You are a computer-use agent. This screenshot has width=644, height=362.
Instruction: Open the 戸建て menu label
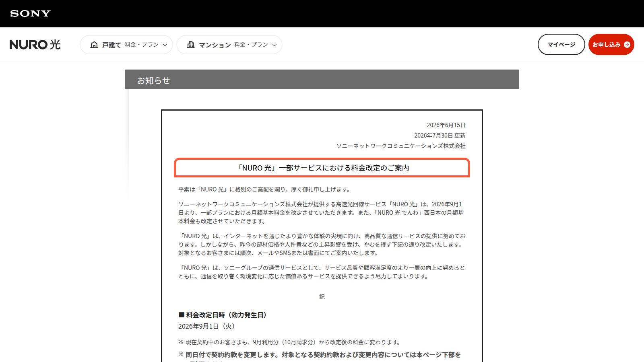click(x=111, y=45)
